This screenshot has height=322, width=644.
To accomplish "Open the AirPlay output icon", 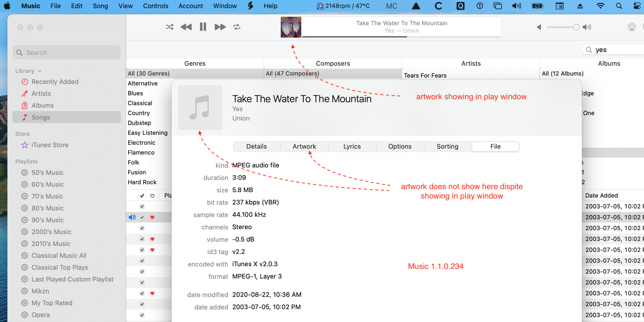I will tap(632, 27).
